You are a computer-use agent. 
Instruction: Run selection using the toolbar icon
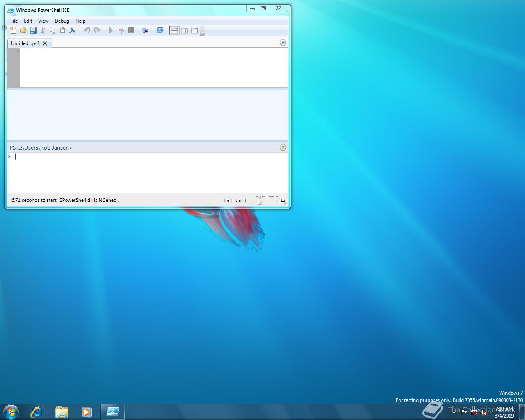121,30
